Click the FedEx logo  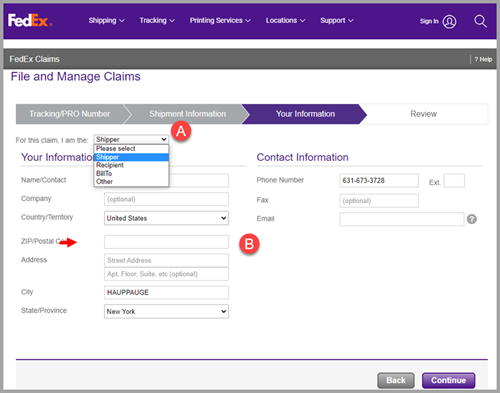30,20
